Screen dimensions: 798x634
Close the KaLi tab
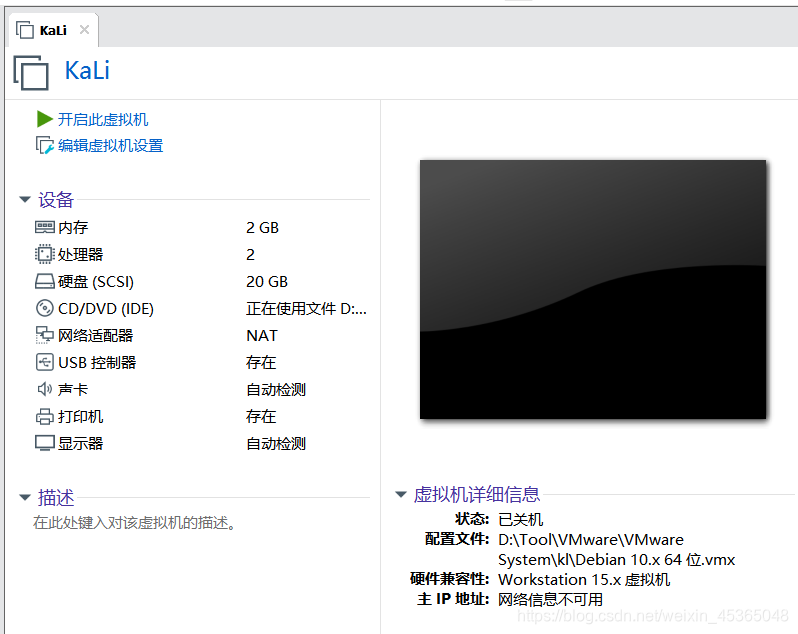click(x=84, y=30)
